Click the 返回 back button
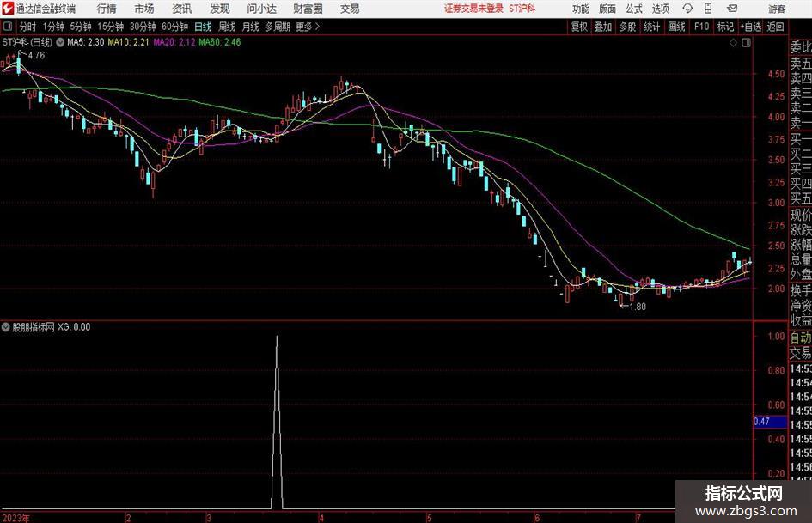This screenshot has height=523, width=812. coord(775,27)
